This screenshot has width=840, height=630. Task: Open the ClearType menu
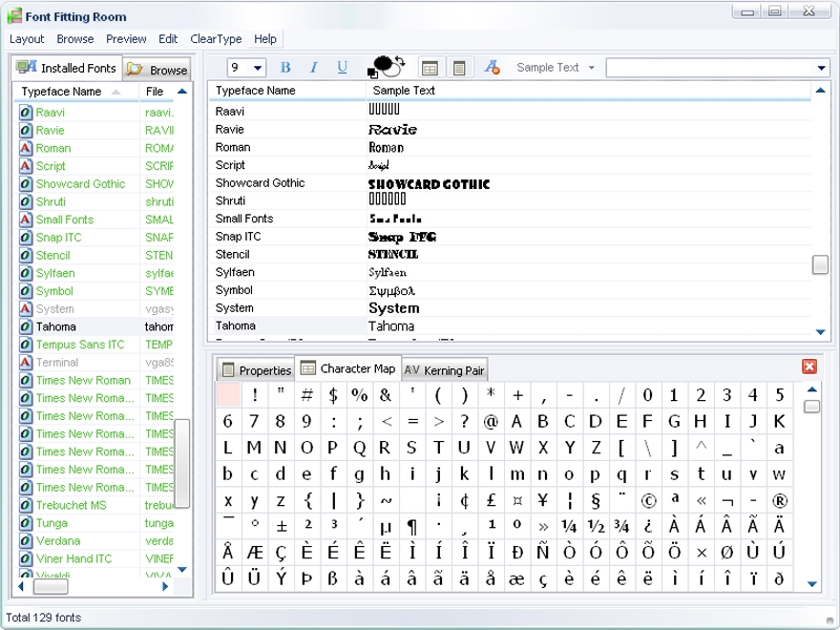point(216,39)
